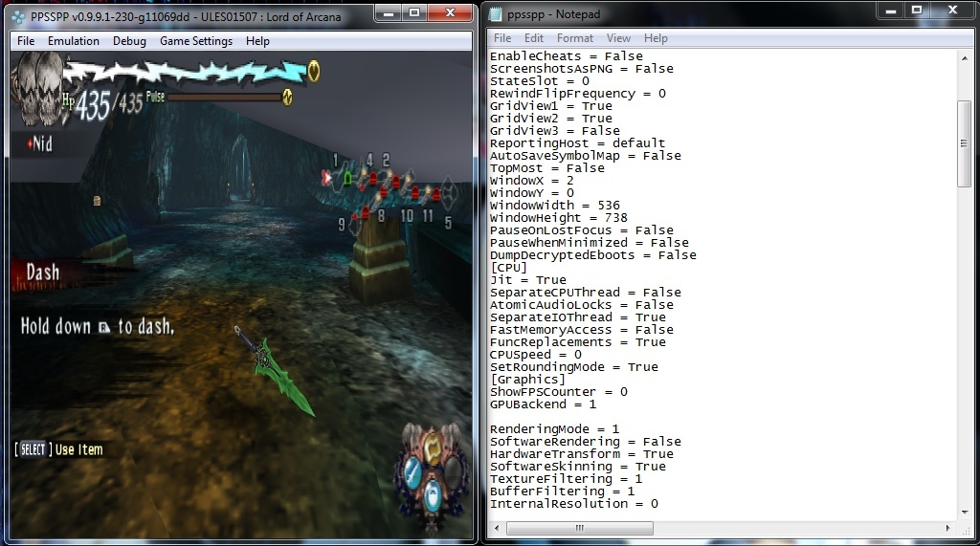Screen dimensions: 980x546
Task: Click the Pulse gauge bar in HUD
Action: point(225,97)
